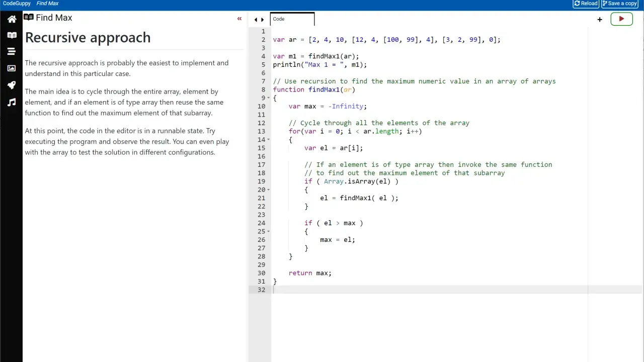
Task: Collapse the code fold at line 14
Action: 269,140
